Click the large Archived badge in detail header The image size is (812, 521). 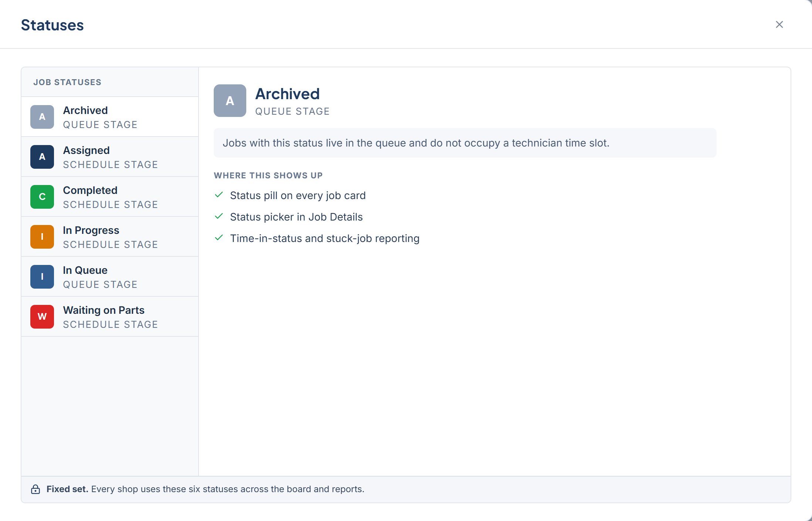coord(230,101)
